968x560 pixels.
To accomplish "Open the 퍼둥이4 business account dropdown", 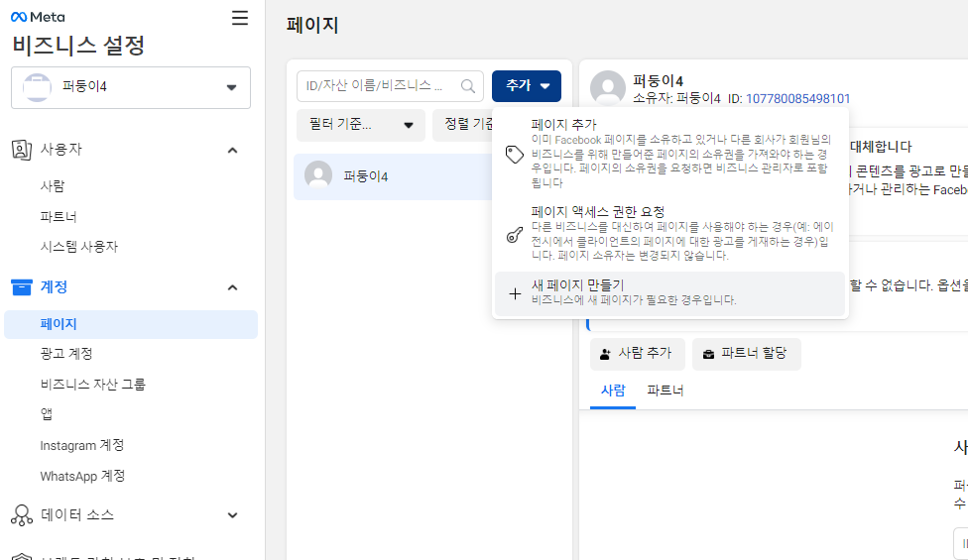I will tap(131, 87).
